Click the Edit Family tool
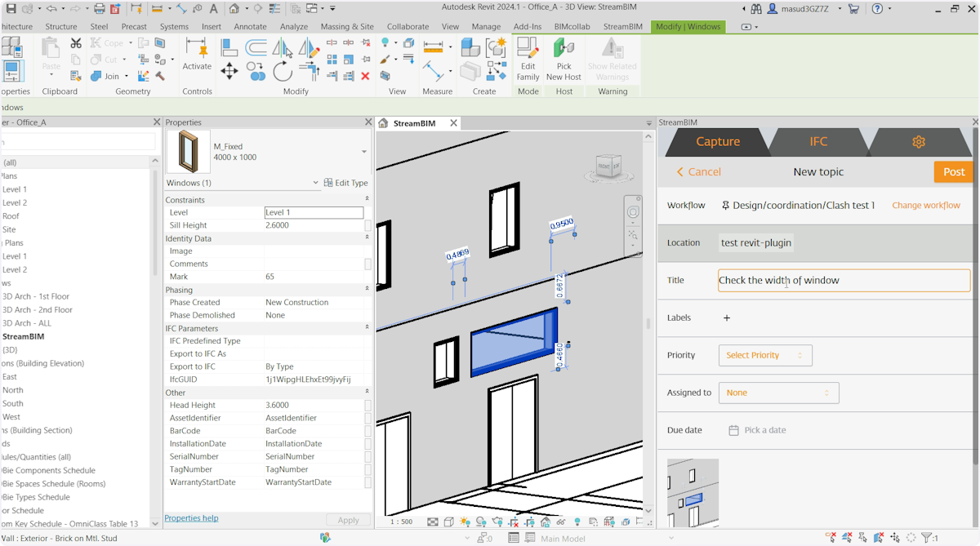980x546 pixels. 528,60
